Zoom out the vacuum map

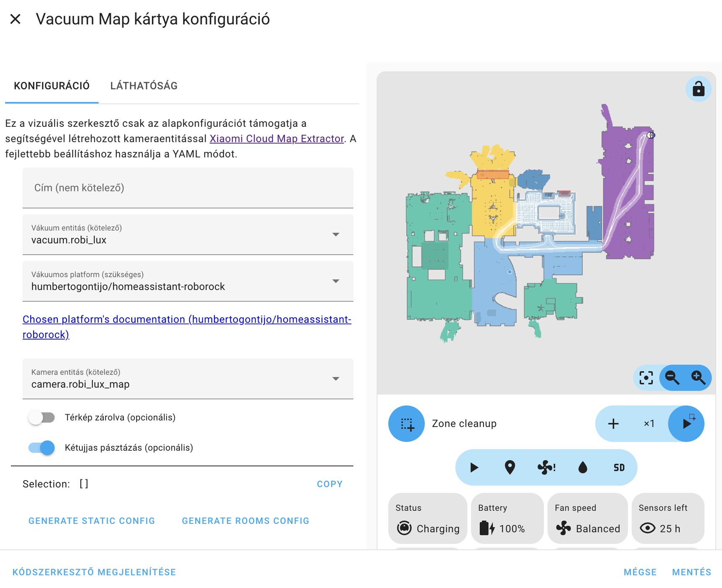coord(672,378)
